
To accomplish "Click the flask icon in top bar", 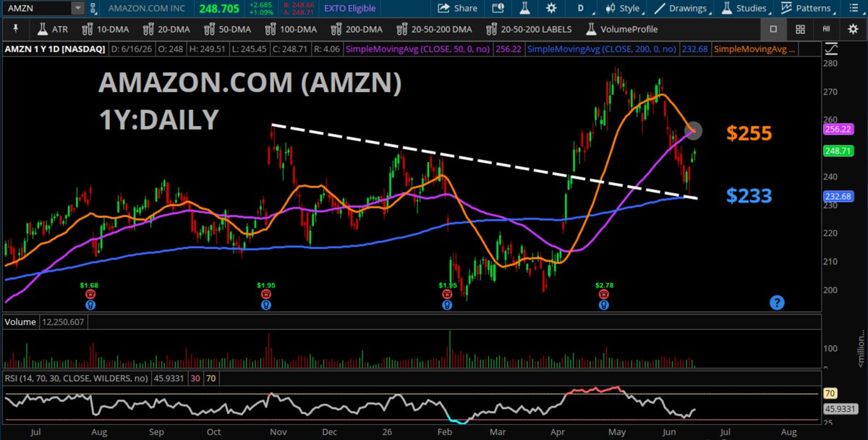I will [x=525, y=9].
